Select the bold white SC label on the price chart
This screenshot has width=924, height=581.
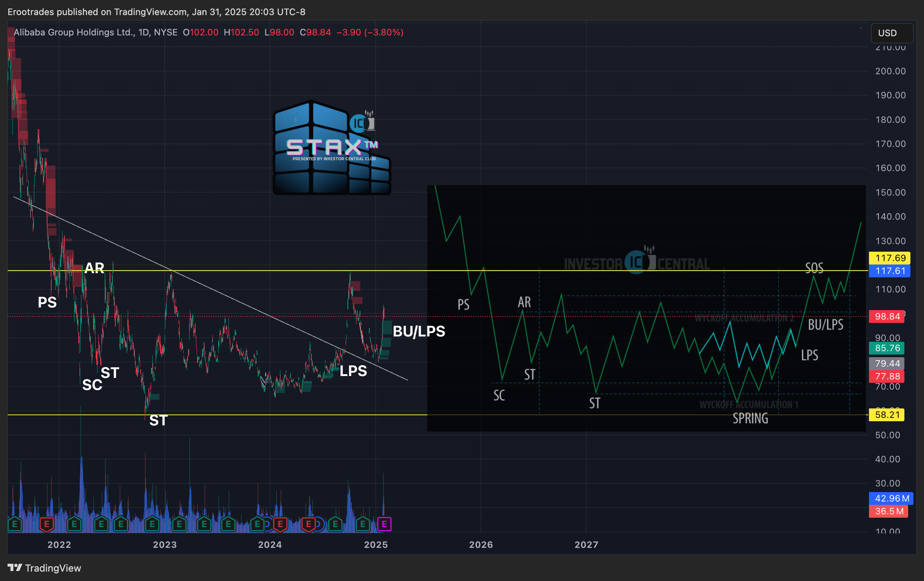pyautogui.click(x=92, y=385)
